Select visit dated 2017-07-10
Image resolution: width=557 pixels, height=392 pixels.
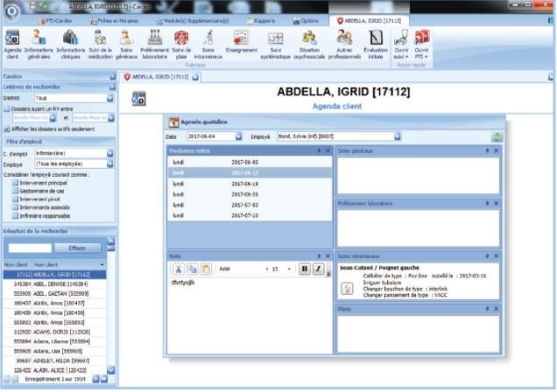tap(250, 216)
